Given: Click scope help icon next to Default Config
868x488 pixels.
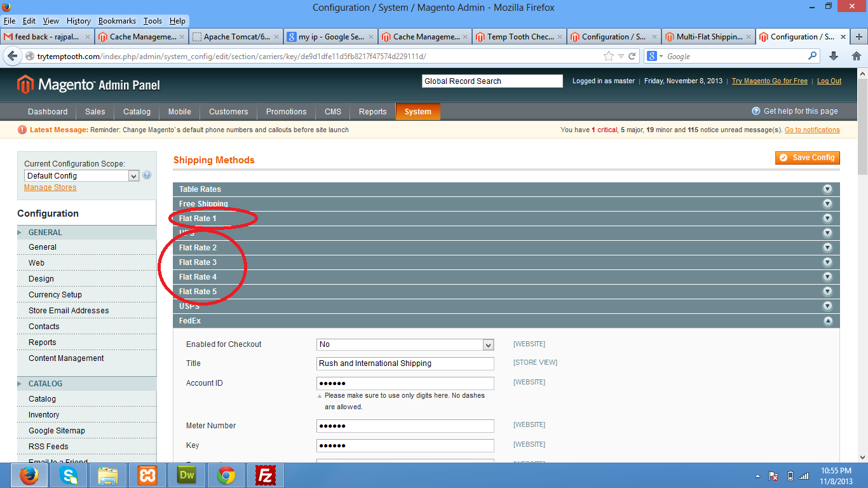Looking at the screenshot, I should (147, 175).
